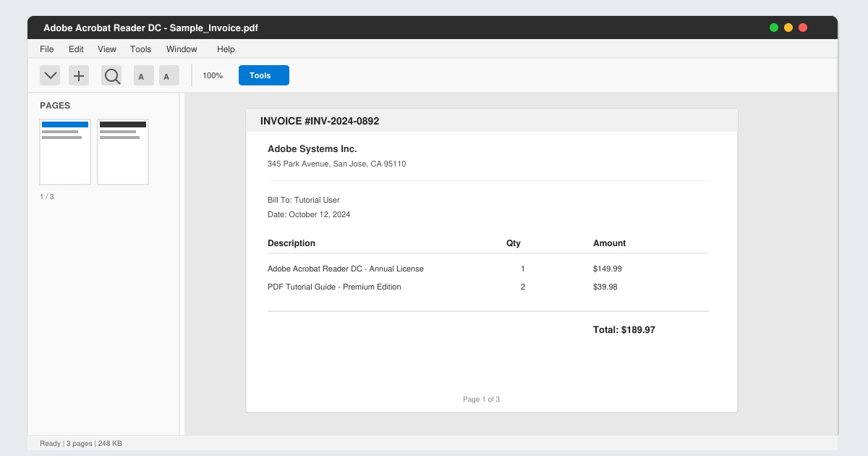
Task: Click the Bill To: Tutorial User line
Action: (304, 200)
